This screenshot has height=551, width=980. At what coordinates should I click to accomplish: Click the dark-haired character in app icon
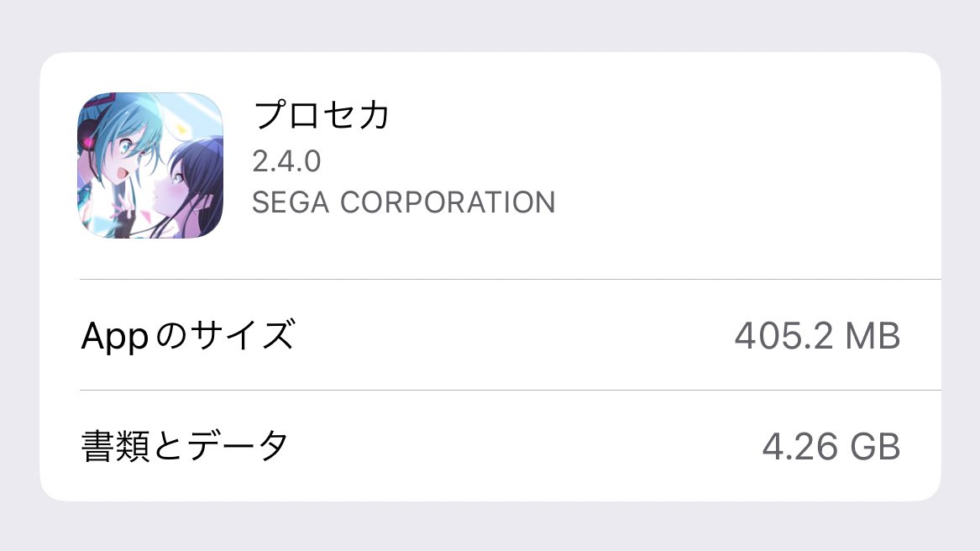click(x=191, y=187)
